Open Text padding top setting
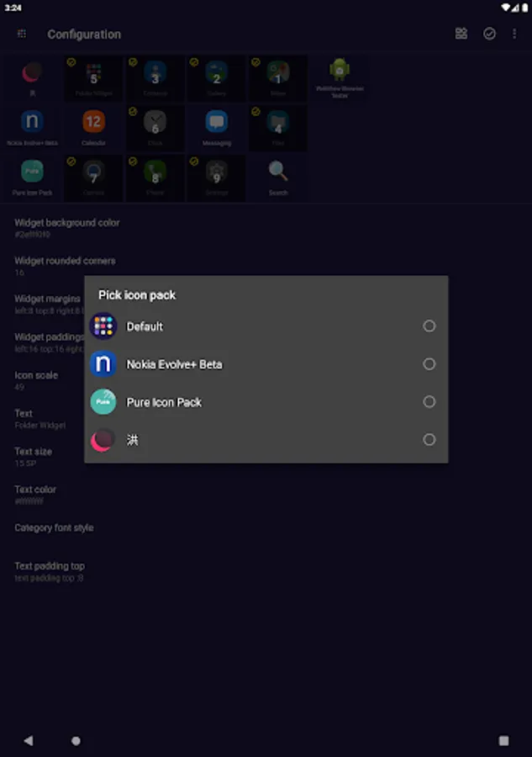This screenshot has height=757, width=532. (266, 571)
